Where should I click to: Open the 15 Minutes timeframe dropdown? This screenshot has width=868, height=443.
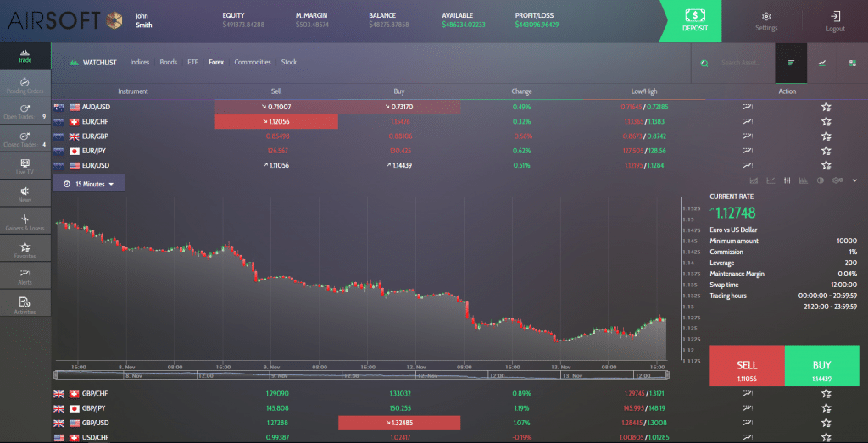88,183
